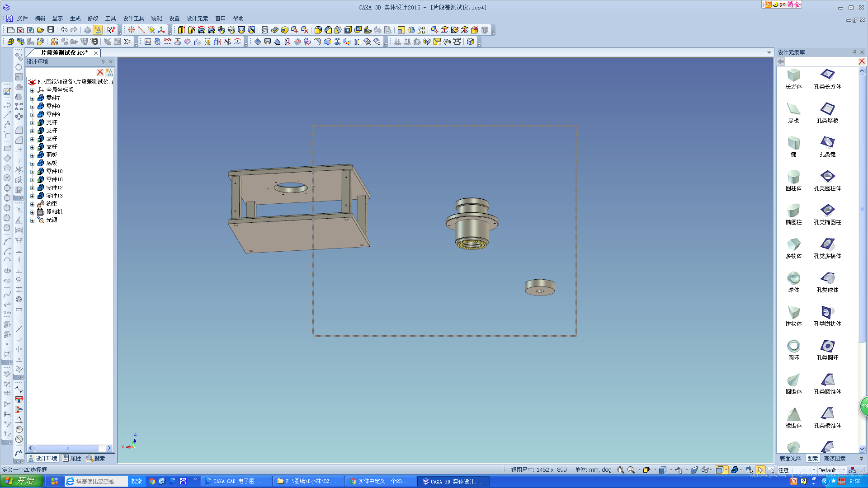Switch to the 表面光泽 catalog tab

[x=790, y=458]
